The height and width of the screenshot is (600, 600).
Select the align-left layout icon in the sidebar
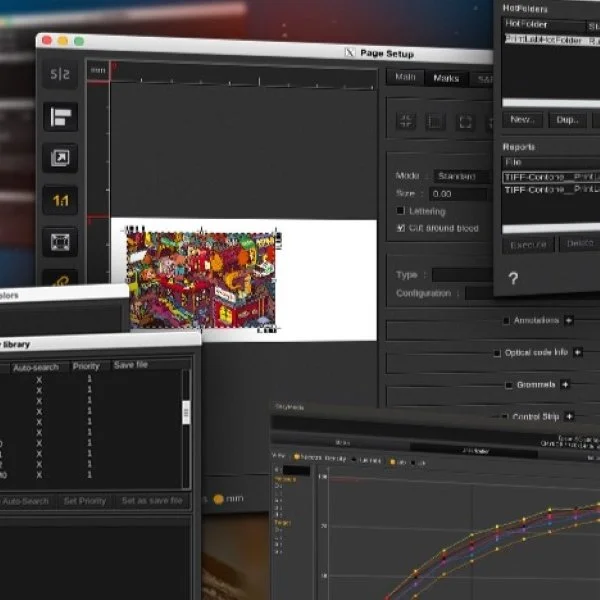coord(60,117)
